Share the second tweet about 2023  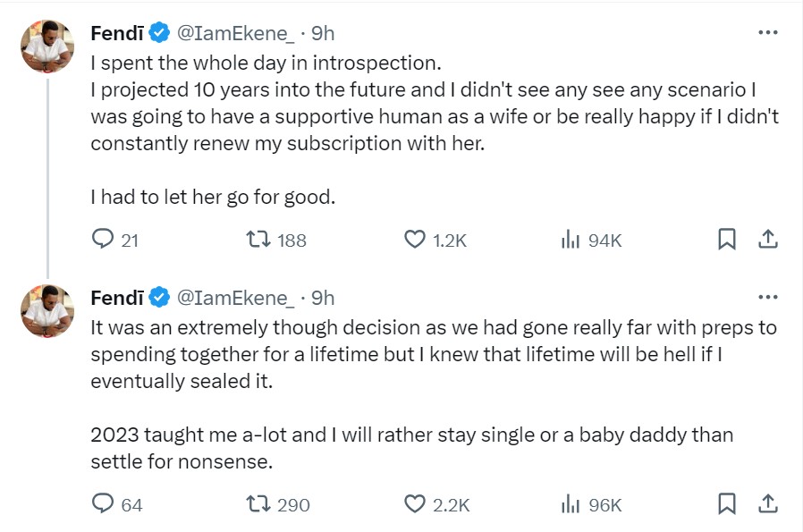[x=767, y=504]
